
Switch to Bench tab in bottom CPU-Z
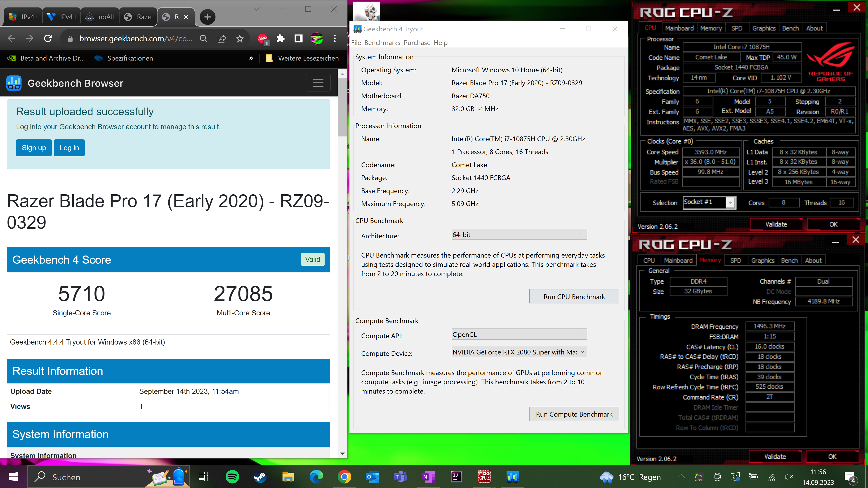(789, 261)
